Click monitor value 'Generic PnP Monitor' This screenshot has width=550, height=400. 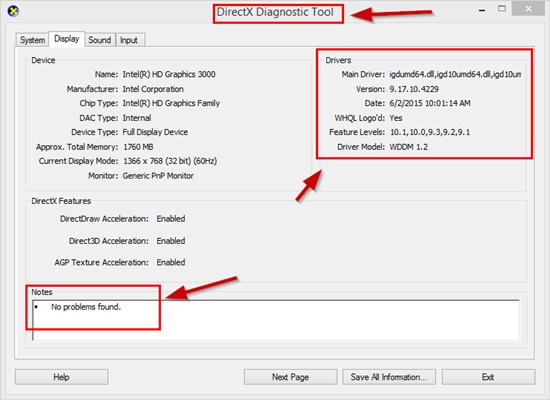click(158, 176)
